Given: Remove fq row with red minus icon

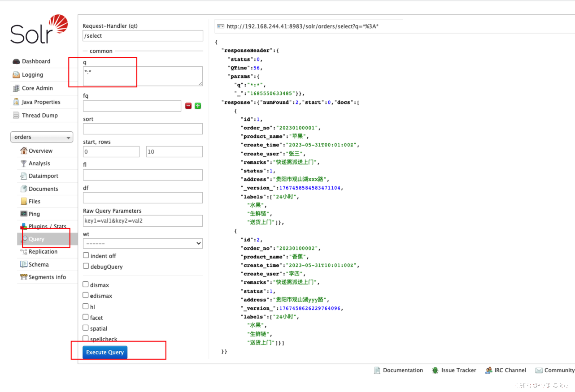Looking at the screenshot, I should [188, 106].
